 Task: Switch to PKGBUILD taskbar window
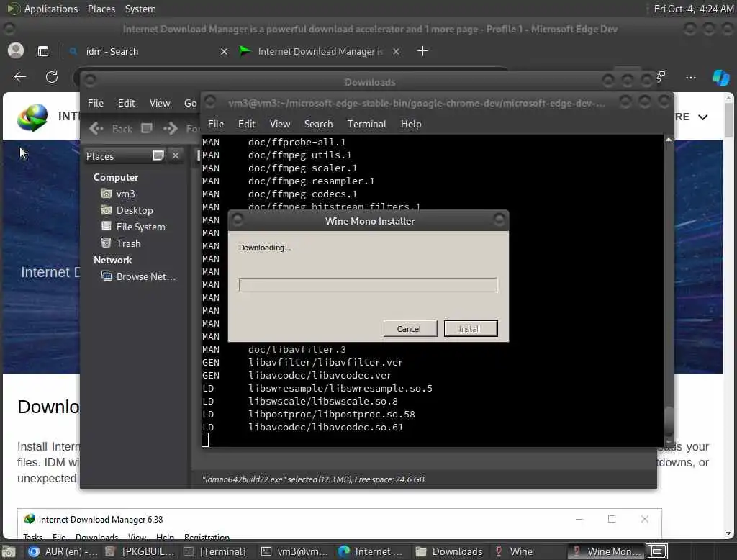click(x=140, y=551)
